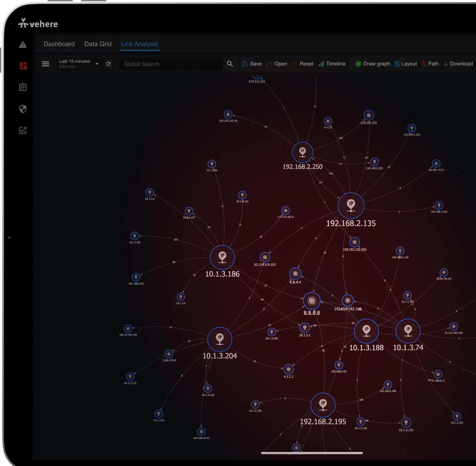476x466 pixels.
Task: Open the clipboard Reports panel from sidebar
Action: coord(23,87)
